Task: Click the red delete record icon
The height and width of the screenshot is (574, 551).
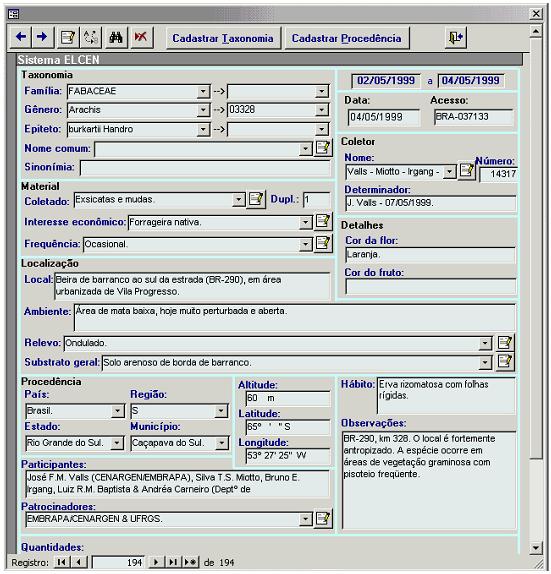Action: click(x=141, y=37)
